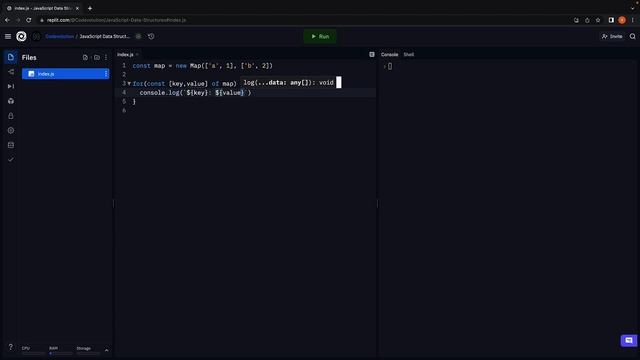Open the Secrets lock sidebar icon
Viewport: 640px width, 360px height.
point(11,116)
